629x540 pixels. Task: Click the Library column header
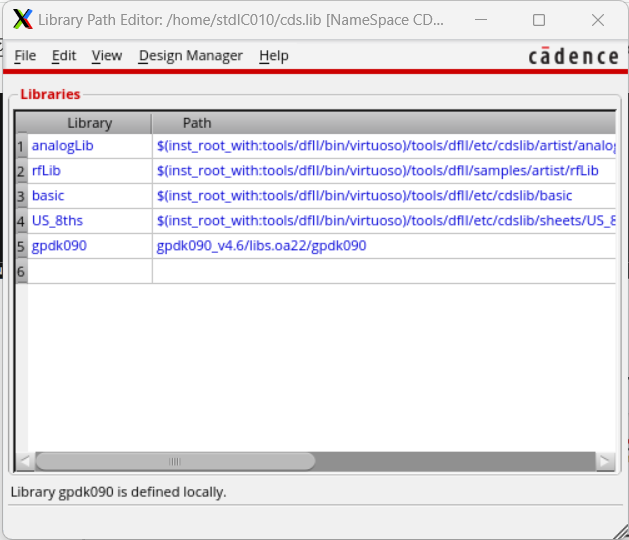pos(89,123)
